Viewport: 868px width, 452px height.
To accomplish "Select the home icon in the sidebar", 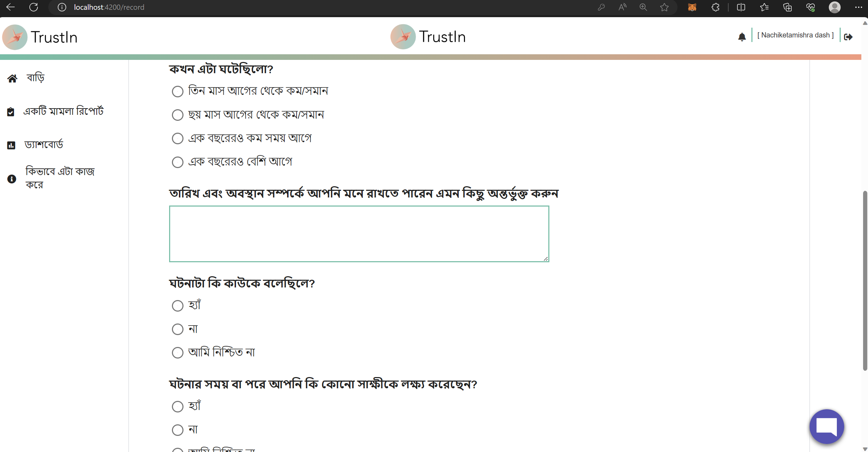I will [x=12, y=78].
